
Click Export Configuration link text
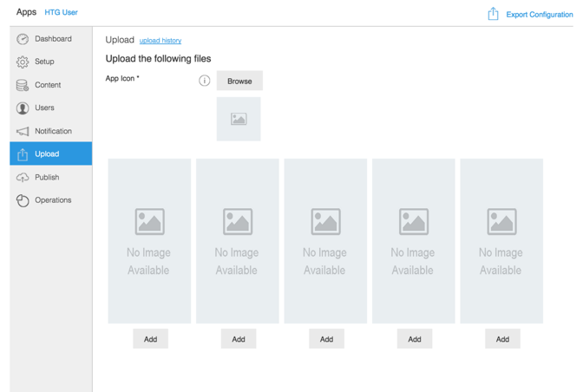540,15
